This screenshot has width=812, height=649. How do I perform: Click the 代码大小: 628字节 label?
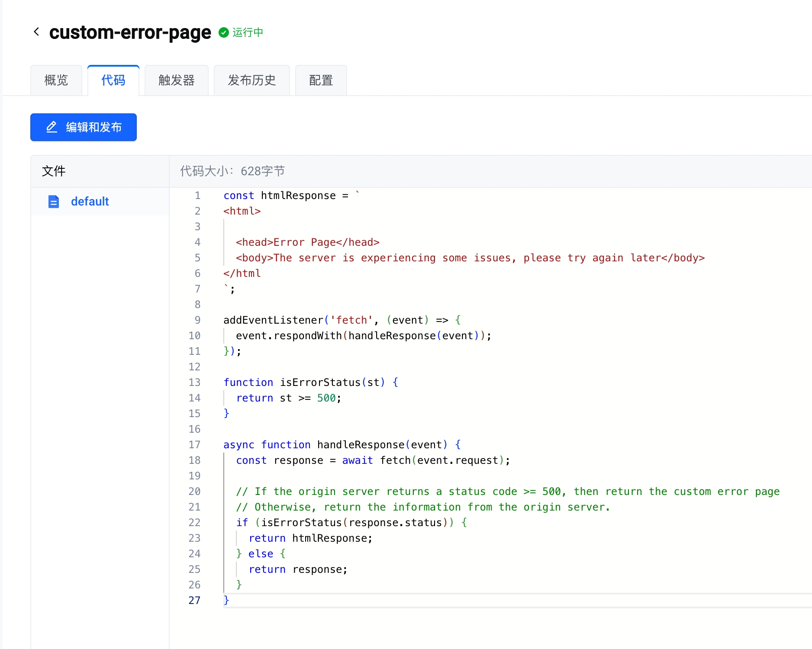click(232, 171)
